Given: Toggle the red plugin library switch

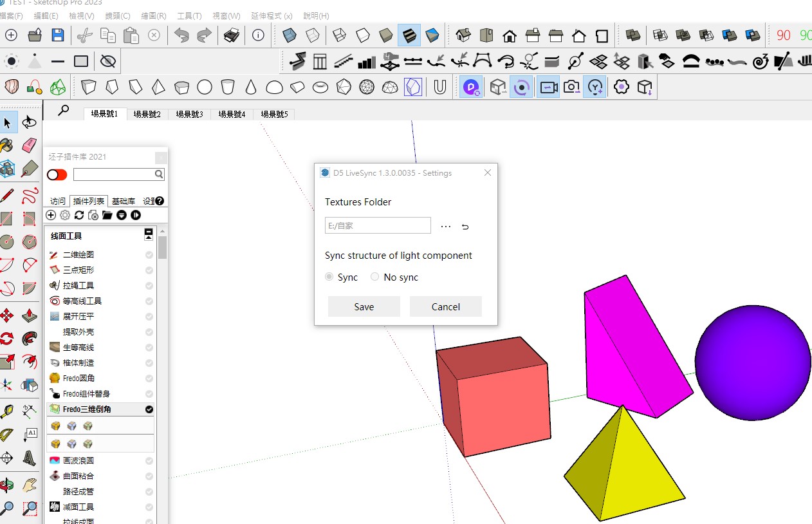Looking at the screenshot, I should pos(57,174).
